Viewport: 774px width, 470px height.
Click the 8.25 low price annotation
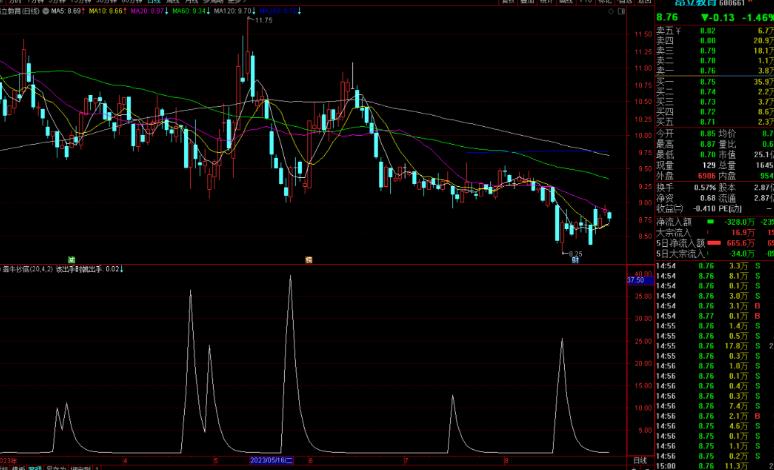575,254
